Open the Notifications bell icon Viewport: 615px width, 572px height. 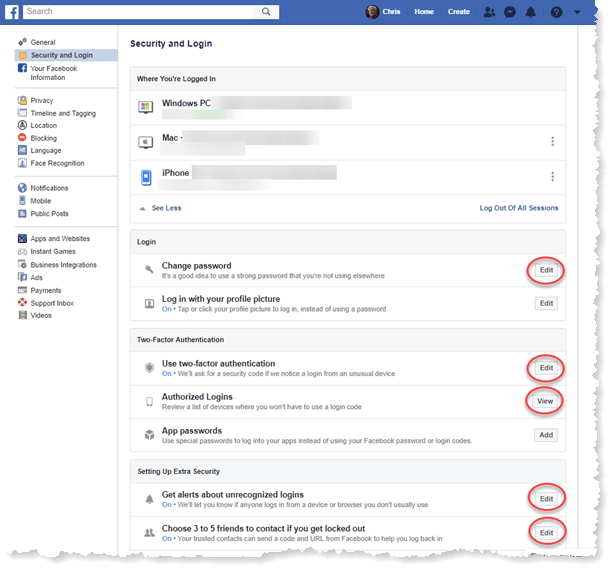(x=532, y=12)
